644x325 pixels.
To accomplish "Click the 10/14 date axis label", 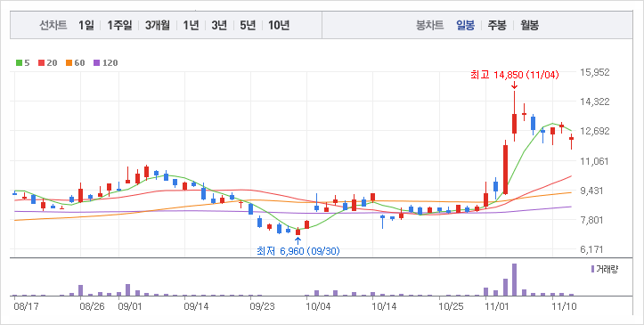I will coord(384,306).
